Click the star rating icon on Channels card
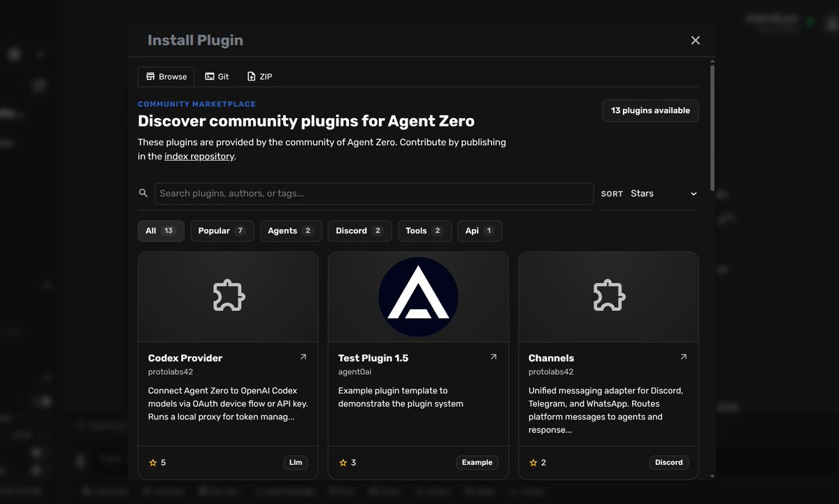The image size is (839, 504). pyautogui.click(x=533, y=462)
